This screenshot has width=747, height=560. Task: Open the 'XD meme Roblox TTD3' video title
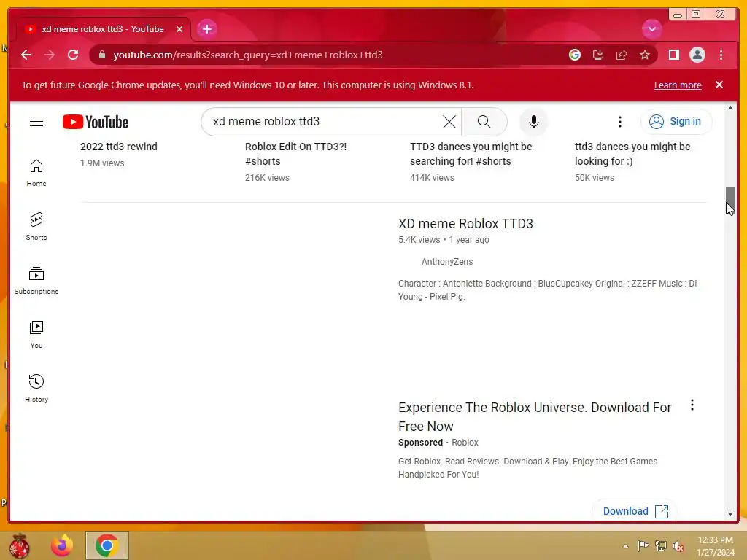point(465,223)
